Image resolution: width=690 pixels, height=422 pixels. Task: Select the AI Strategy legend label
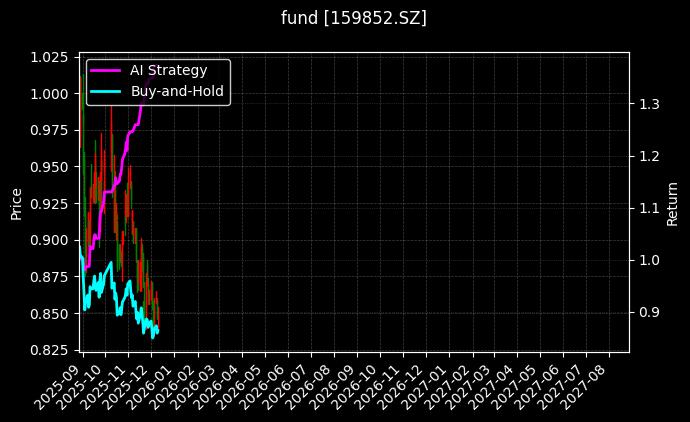168,70
